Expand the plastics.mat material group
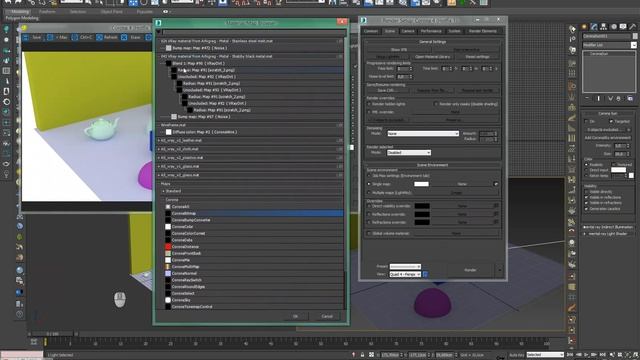 159,158
